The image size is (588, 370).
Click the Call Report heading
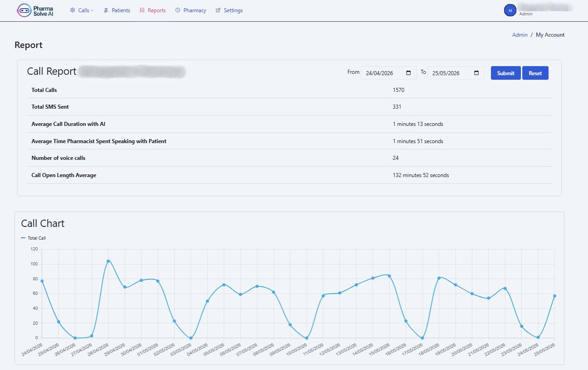(x=52, y=72)
